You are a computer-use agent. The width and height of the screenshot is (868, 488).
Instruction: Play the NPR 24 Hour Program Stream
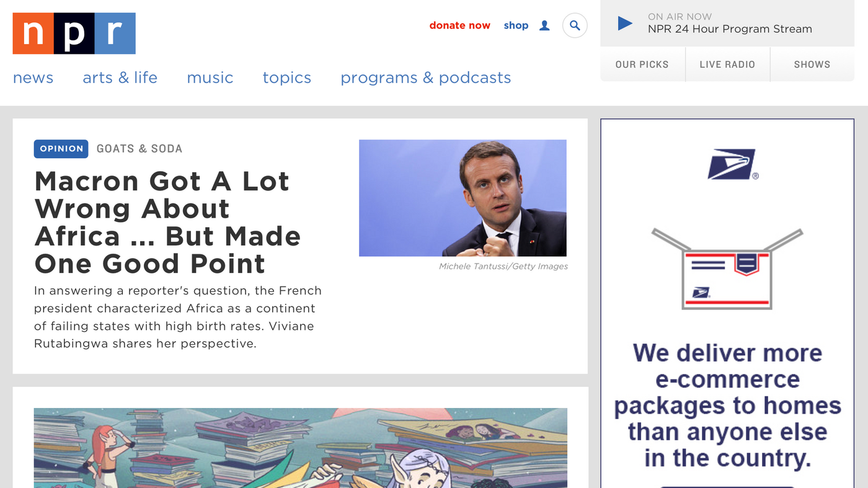point(624,22)
